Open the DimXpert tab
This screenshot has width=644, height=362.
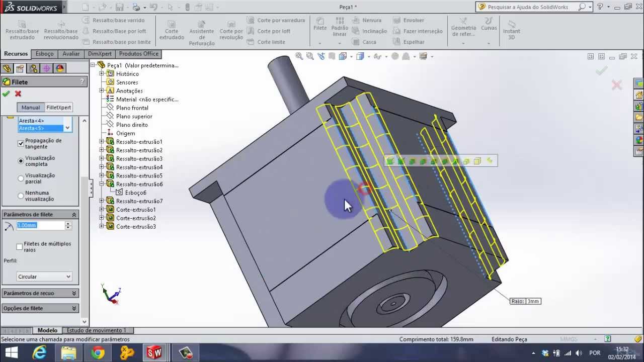(100, 54)
